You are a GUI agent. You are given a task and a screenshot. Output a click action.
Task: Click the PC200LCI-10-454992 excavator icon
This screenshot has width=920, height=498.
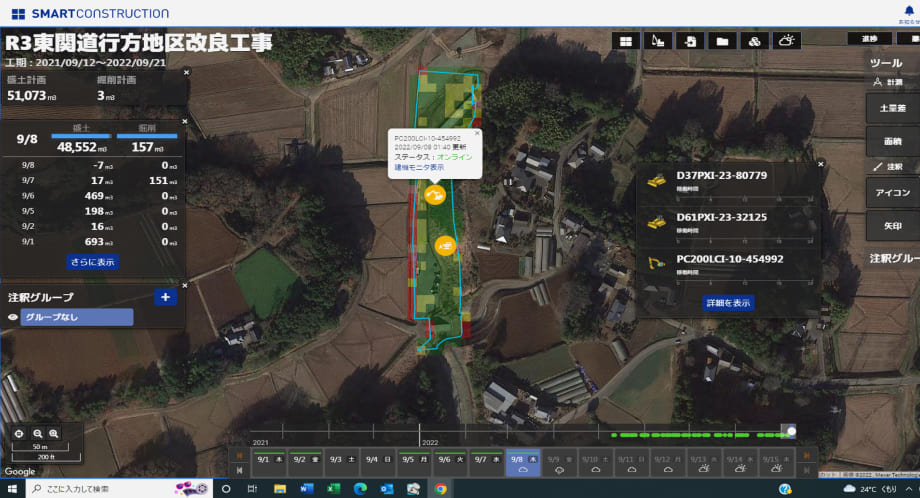coord(657,263)
